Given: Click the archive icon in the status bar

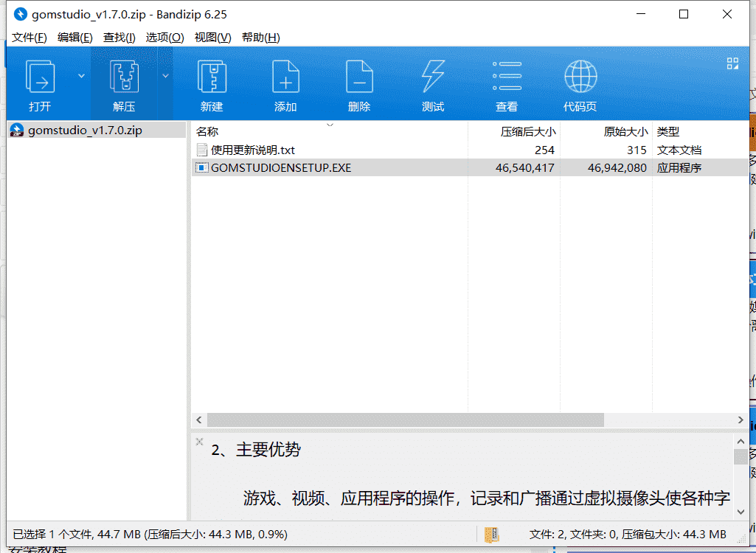Looking at the screenshot, I should coord(491,535).
